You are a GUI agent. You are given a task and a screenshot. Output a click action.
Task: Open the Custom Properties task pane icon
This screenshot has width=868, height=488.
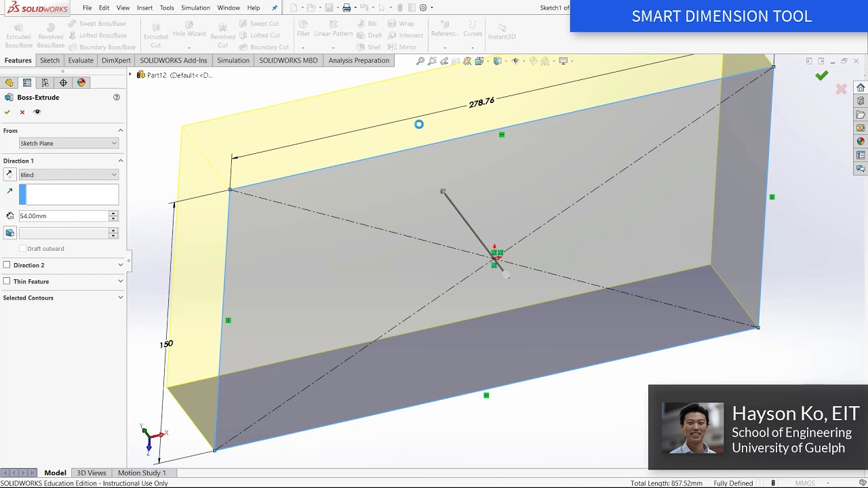861,155
